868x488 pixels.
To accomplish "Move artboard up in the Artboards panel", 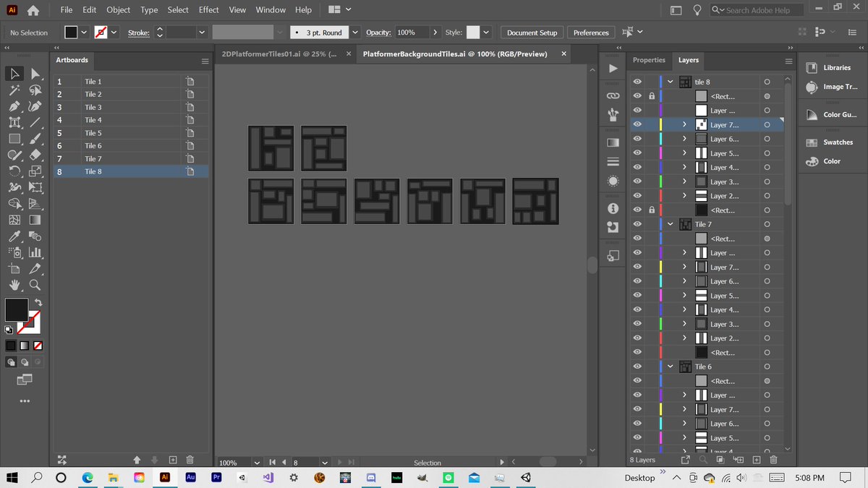I will tap(137, 459).
